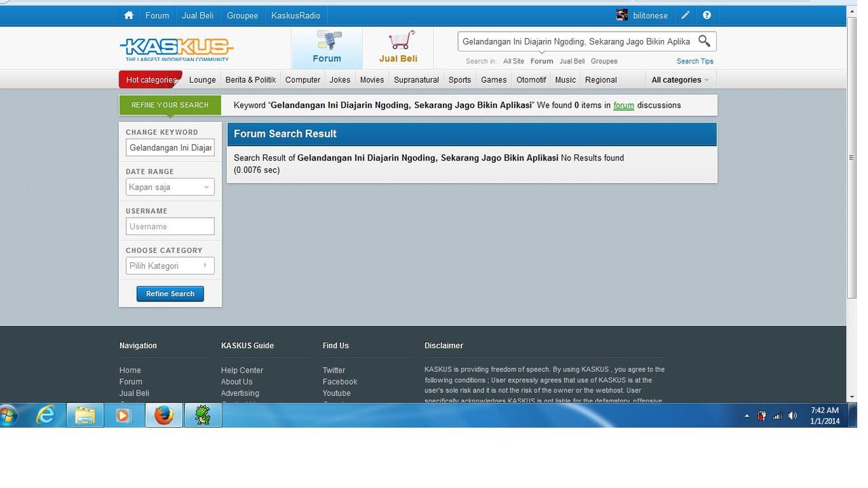Open Windows Explorer folder in taskbar
The height and width of the screenshot is (488, 868).
(x=85, y=415)
